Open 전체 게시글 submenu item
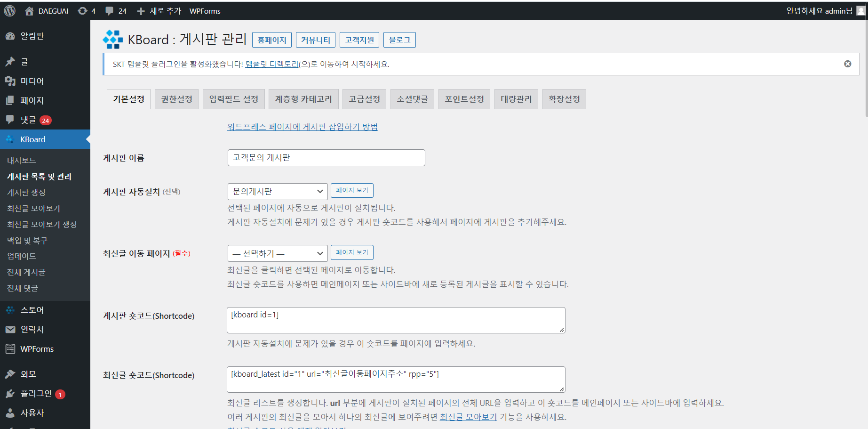 coord(26,272)
